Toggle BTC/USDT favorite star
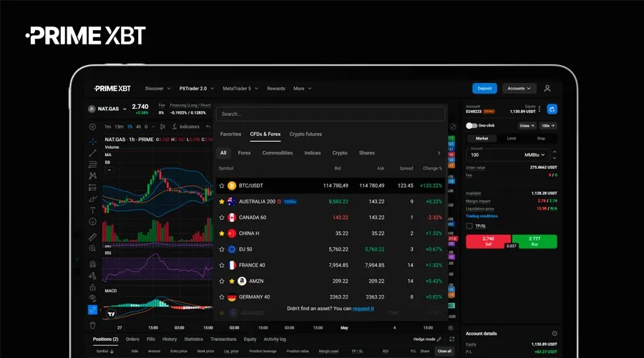This screenshot has height=358, width=644. pyautogui.click(x=222, y=185)
